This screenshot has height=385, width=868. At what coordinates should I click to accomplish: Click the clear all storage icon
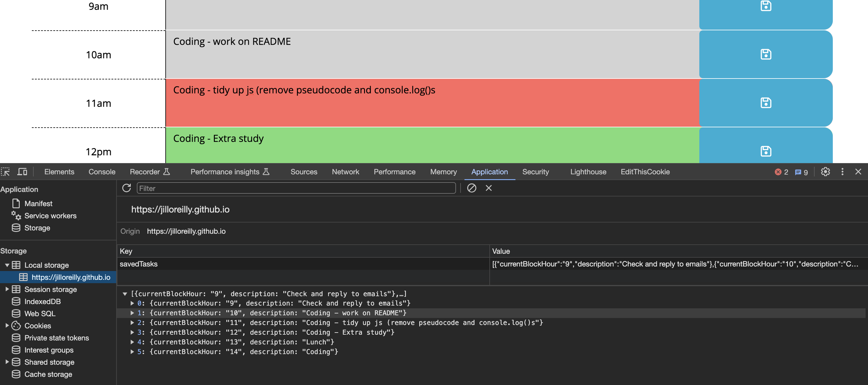point(471,188)
